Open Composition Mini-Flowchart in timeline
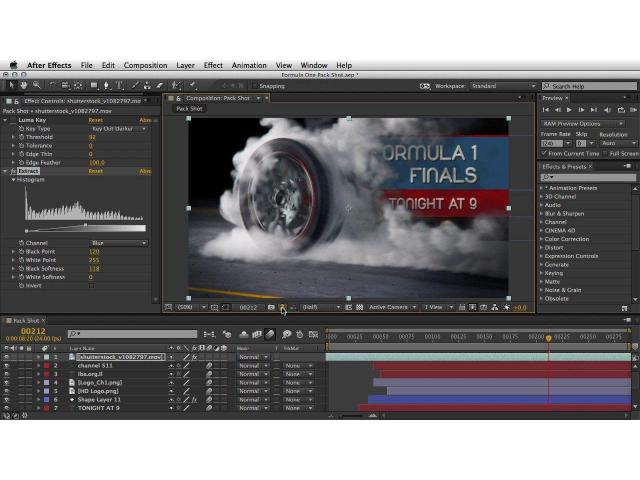 (209, 334)
